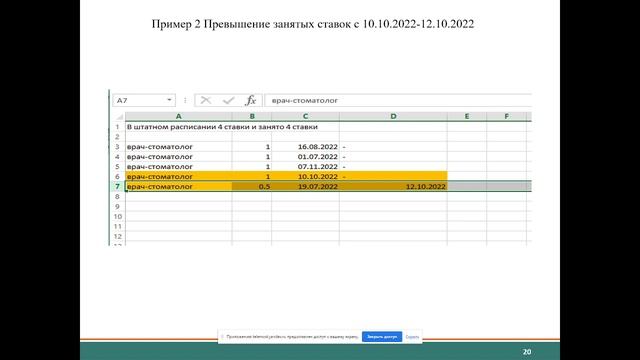This screenshot has width=640, height=360.
Task: Click the dash cell D3
Action: point(393,147)
